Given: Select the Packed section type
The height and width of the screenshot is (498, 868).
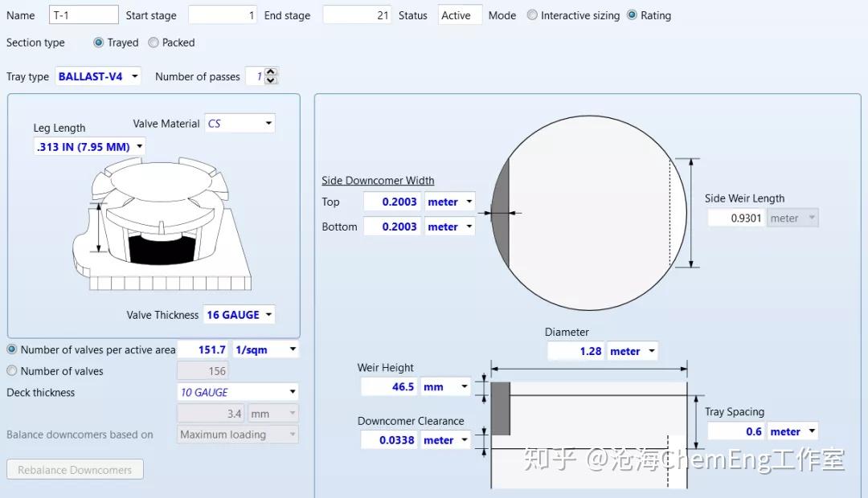Looking at the screenshot, I should [153, 43].
